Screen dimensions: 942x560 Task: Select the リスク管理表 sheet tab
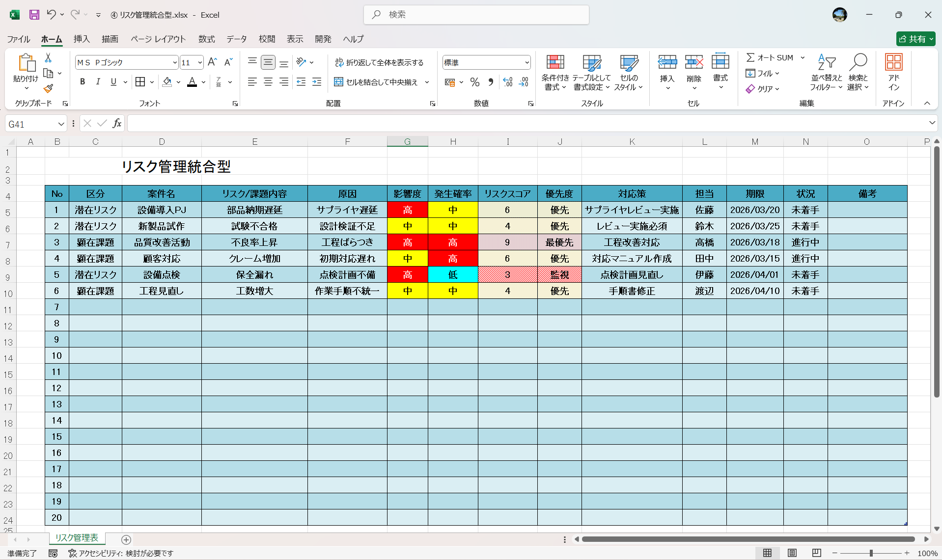click(x=76, y=538)
